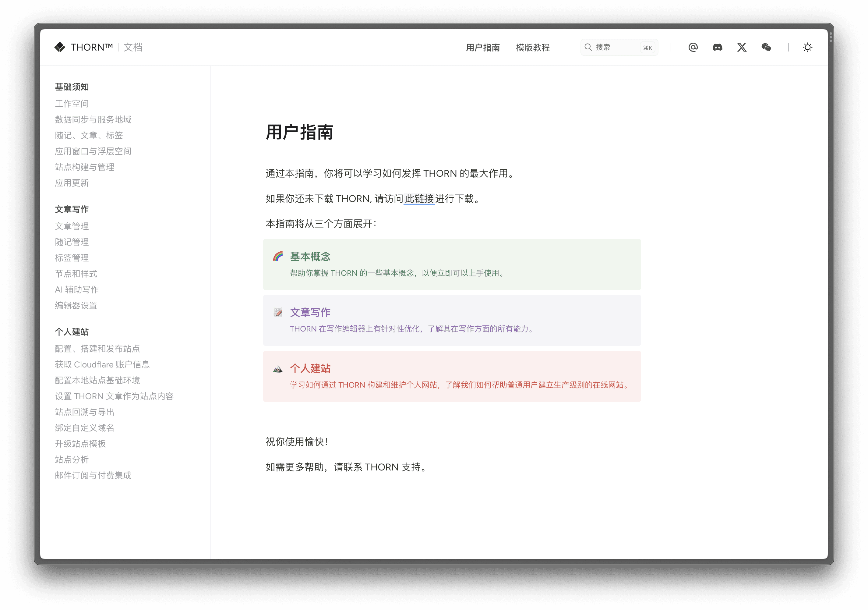Open 站点回溯与导出 in sidebar
The width and height of the screenshot is (868, 610).
pyautogui.click(x=85, y=412)
